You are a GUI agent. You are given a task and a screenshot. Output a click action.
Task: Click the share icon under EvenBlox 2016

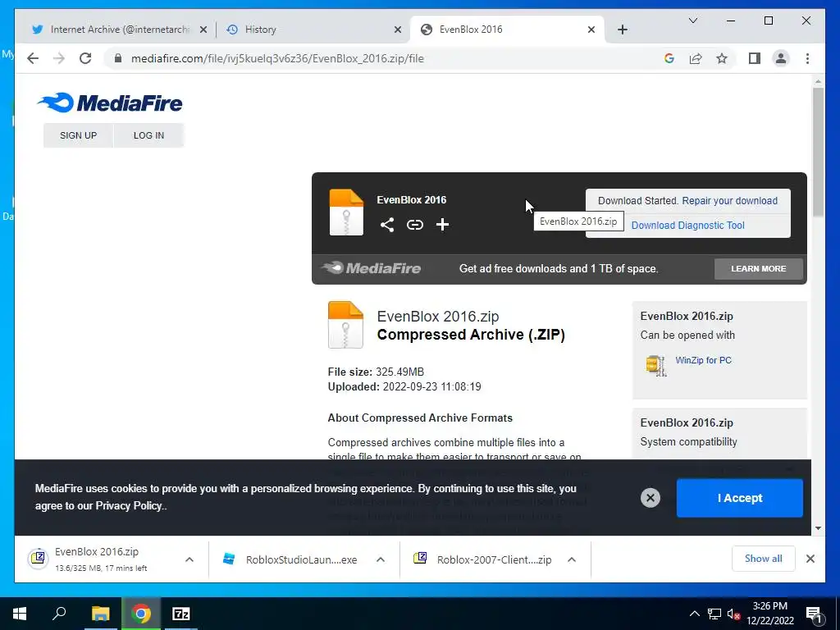coord(387,225)
